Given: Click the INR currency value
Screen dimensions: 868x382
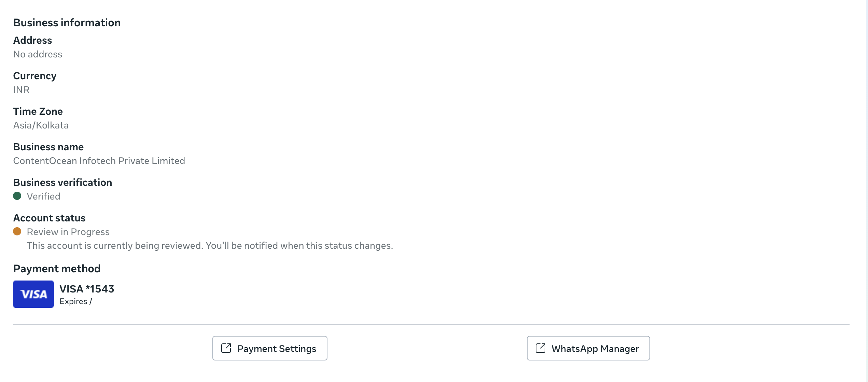Looking at the screenshot, I should pyautogui.click(x=21, y=90).
